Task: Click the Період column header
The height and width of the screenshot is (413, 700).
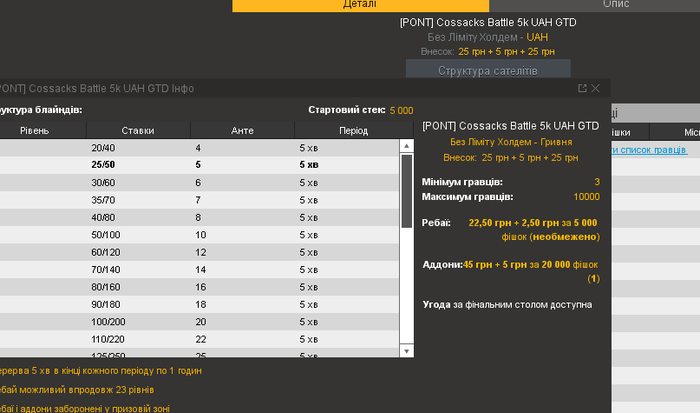Action: coord(354,130)
